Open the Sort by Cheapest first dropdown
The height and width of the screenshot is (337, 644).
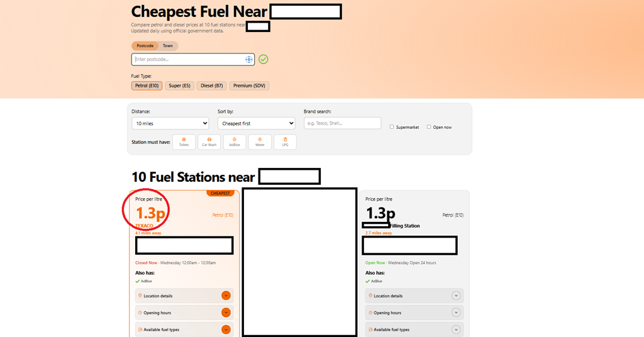[x=257, y=124]
